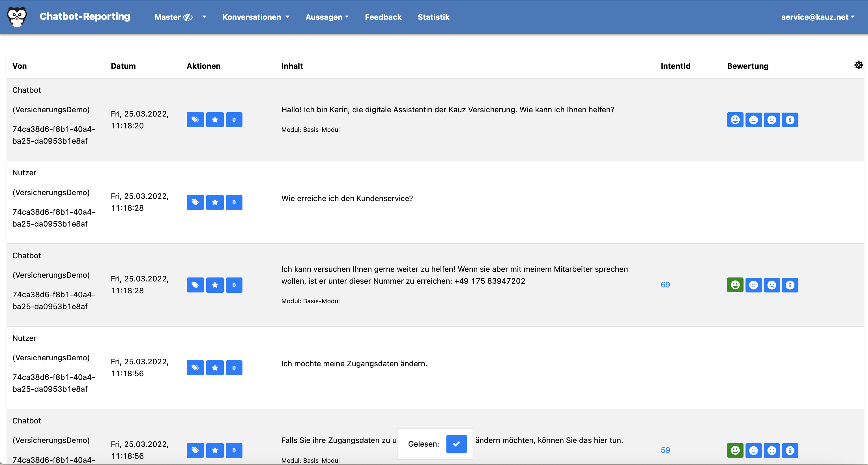Click the IntentId column header
The image size is (868, 465).
click(x=675, y=66)
